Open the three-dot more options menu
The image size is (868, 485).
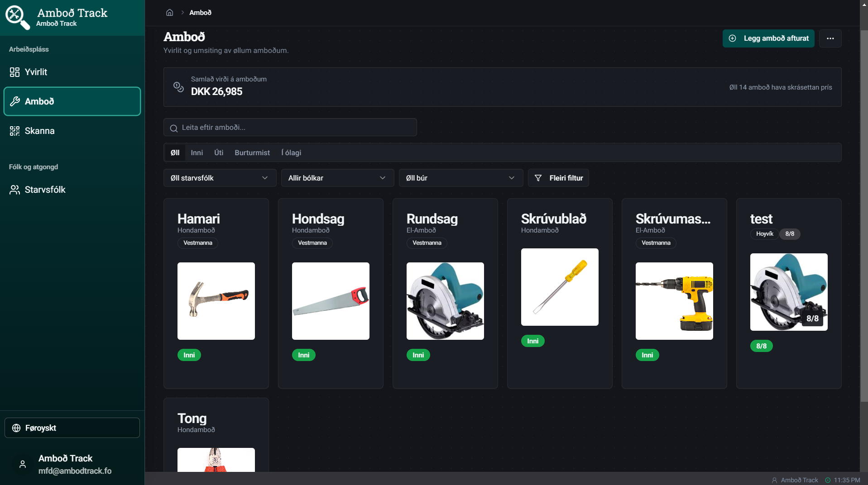pos(830,38)
